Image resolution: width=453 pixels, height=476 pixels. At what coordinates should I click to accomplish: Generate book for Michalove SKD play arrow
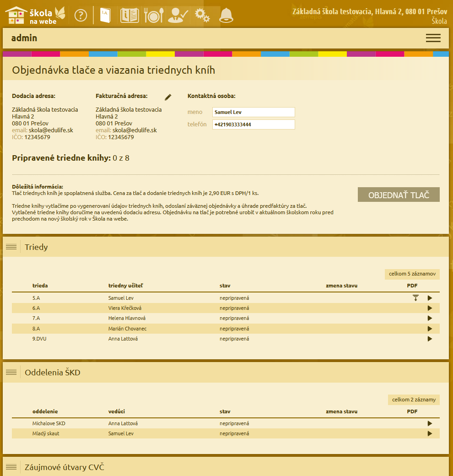coord(430,423)
